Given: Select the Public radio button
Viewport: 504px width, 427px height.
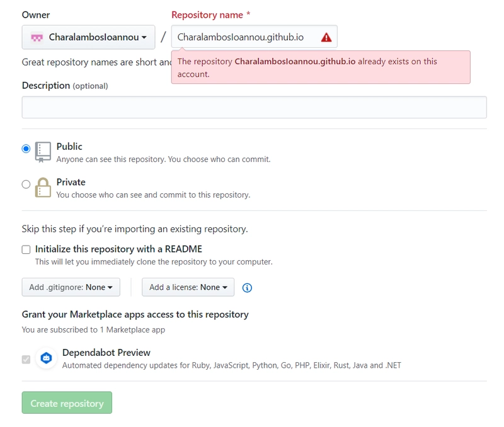Looking at the screenshot, I should [26, 149].
